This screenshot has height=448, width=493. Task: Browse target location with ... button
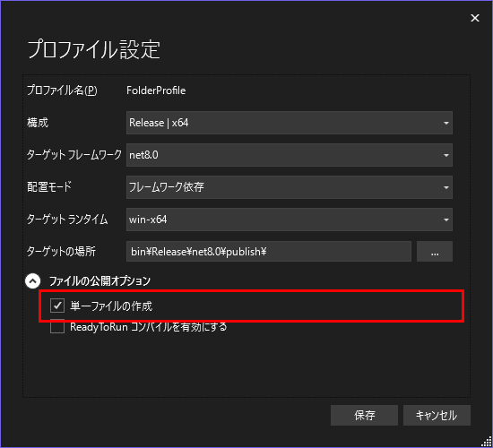pos(435,252)
